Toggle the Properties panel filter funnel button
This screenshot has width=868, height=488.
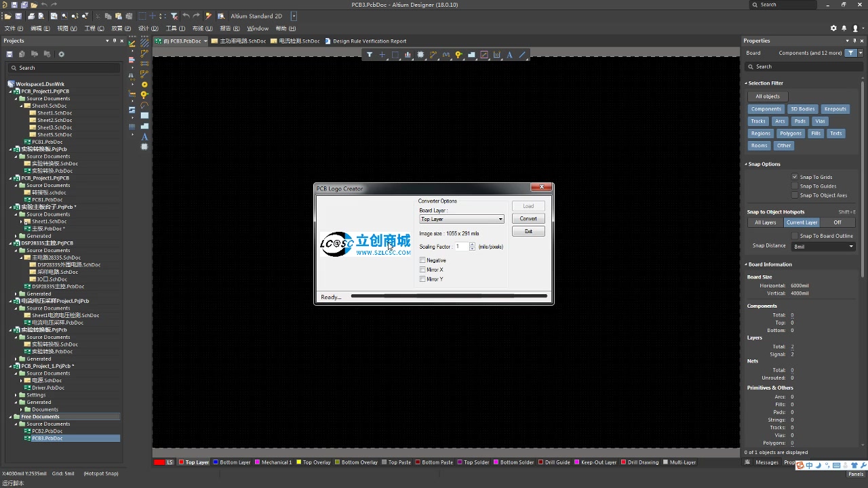point(850,53)
